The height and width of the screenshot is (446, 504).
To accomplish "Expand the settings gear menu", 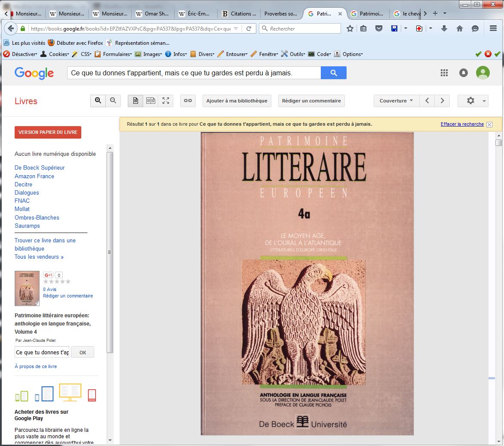I will point(473,101).
